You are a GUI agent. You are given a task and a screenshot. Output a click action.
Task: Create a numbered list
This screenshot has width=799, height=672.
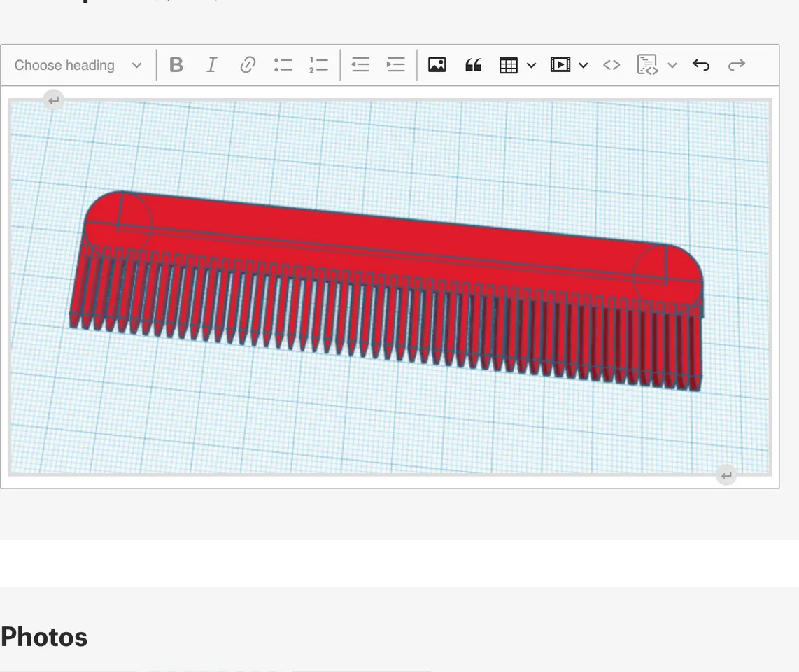318,65
